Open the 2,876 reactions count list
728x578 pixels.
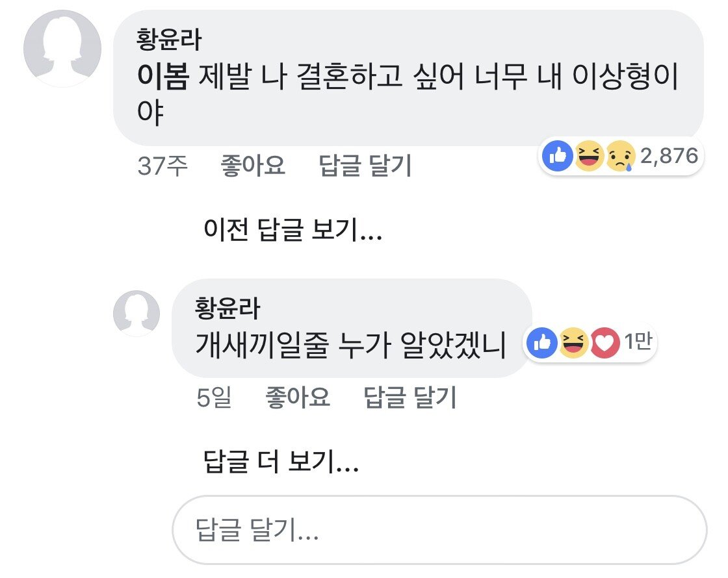[669, 156]
